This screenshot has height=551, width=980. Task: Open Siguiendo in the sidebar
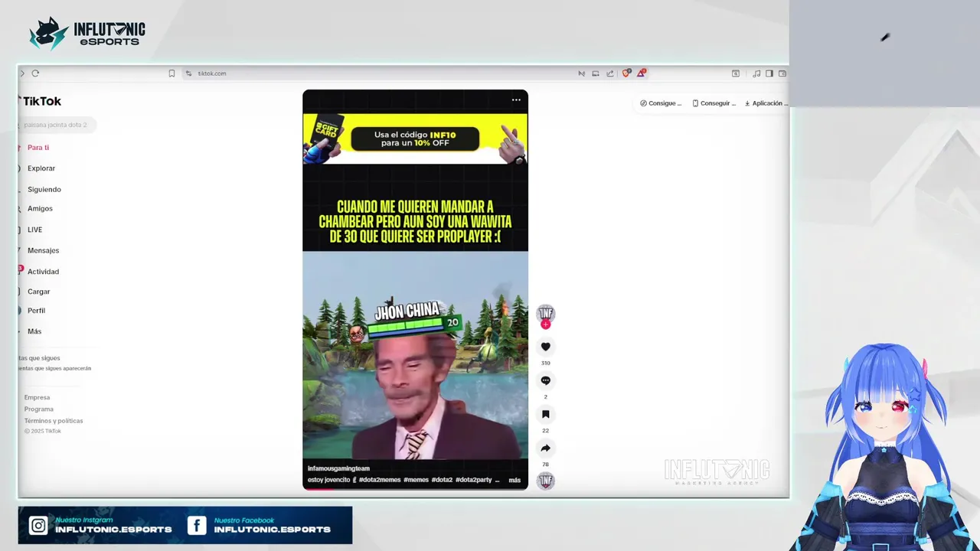click(44, 190)
